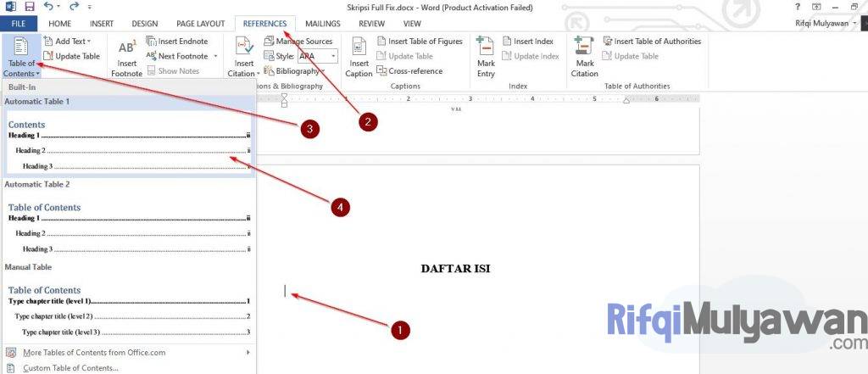Viewport: 868px width, 374px height.
Task: Select the Automatic Table 1 preview
Action: tap(128, 144)
